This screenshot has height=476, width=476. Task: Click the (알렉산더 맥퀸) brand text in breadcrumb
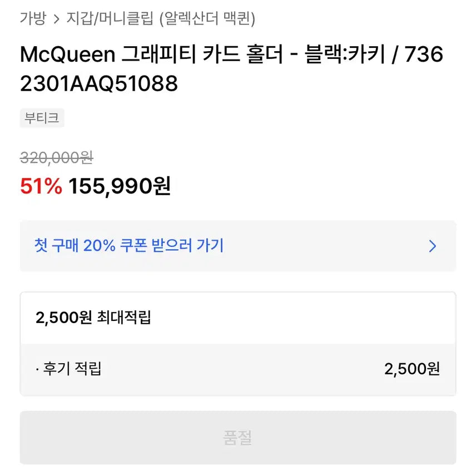[207, 19]
